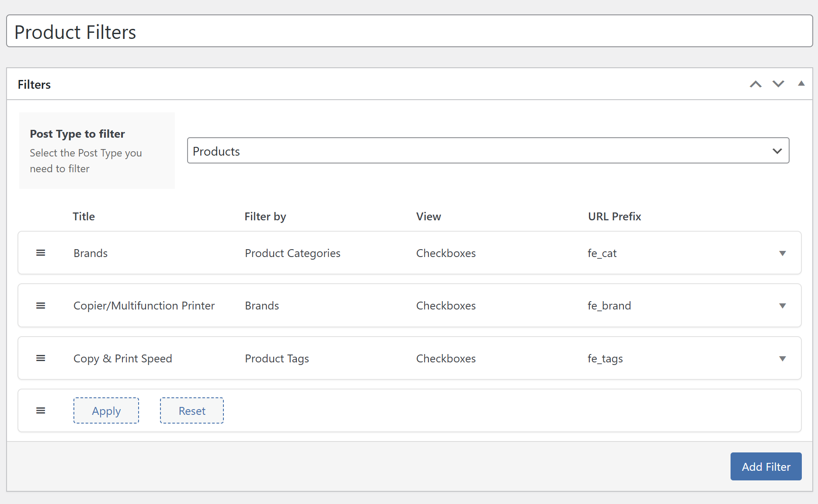Click the fe_cat URL prefix
The image size is (818, 504).
(x=602, y=253)
